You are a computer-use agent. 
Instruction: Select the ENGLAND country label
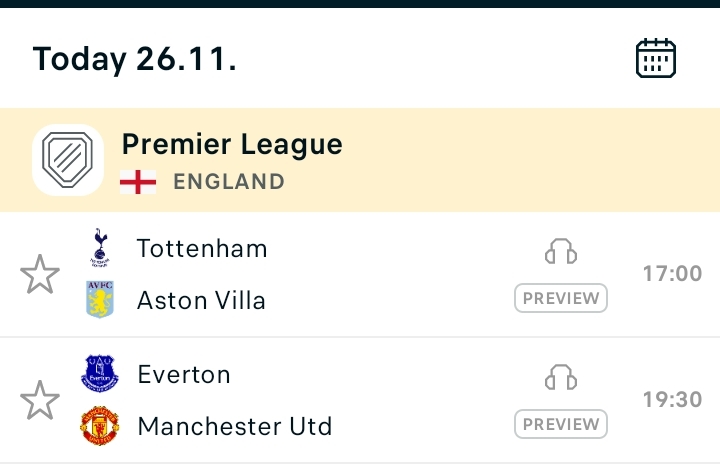pos(229,181)
